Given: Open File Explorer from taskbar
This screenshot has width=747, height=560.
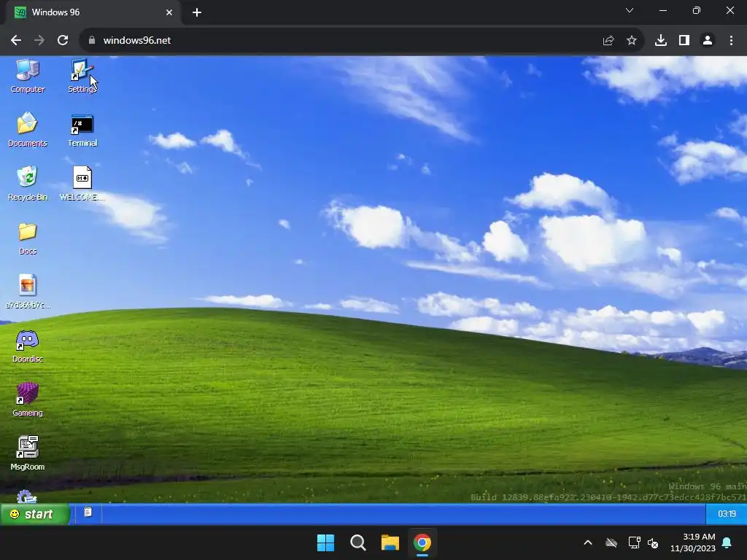Looking at the screenshot, I should [390, 542].
